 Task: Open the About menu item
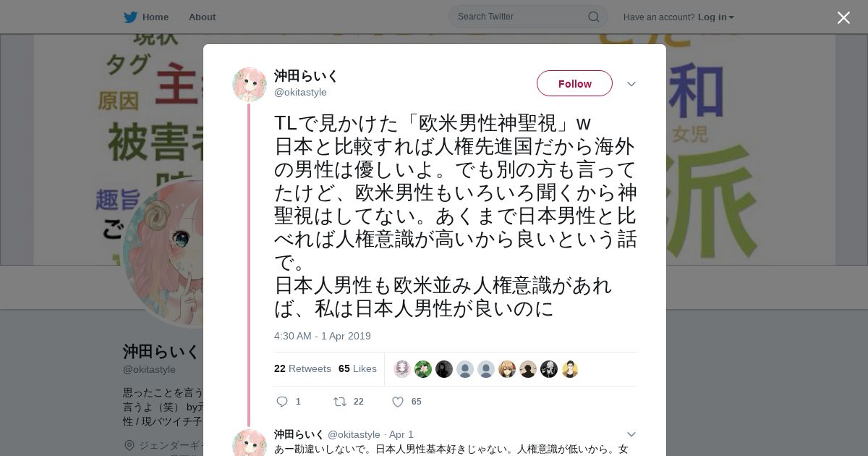tap(202, 17)
